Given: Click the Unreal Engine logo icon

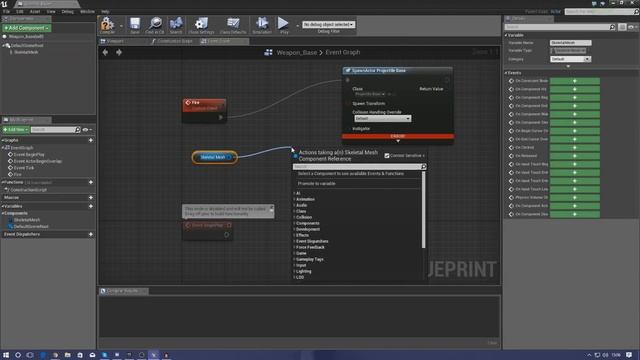Looking at the screenshot, I should 4,4.
